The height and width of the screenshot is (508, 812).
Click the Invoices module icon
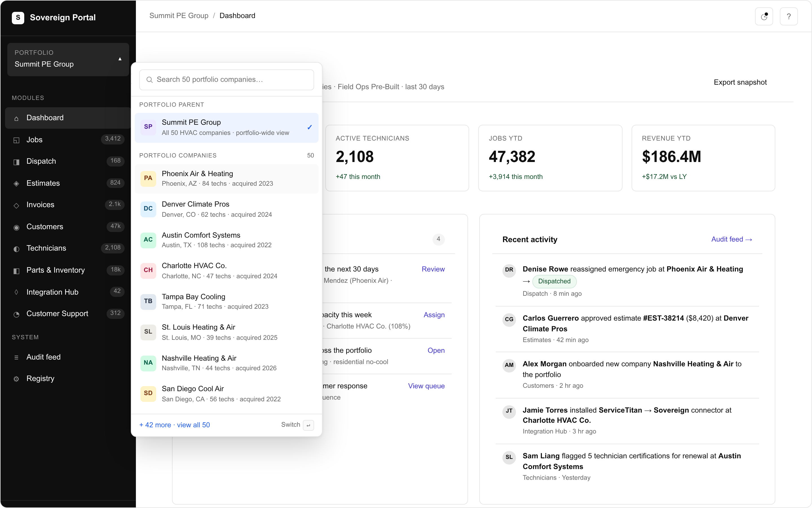tap(16, 205)
